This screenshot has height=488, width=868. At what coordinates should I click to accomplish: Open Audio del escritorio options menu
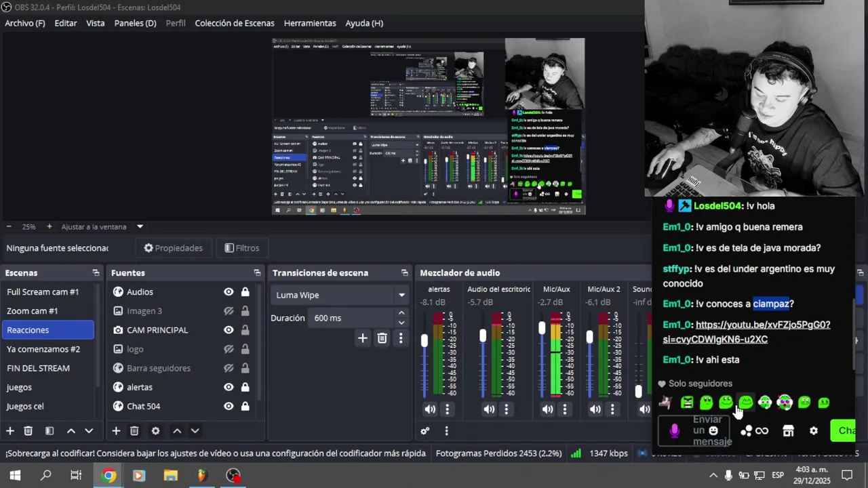(506, 409)
